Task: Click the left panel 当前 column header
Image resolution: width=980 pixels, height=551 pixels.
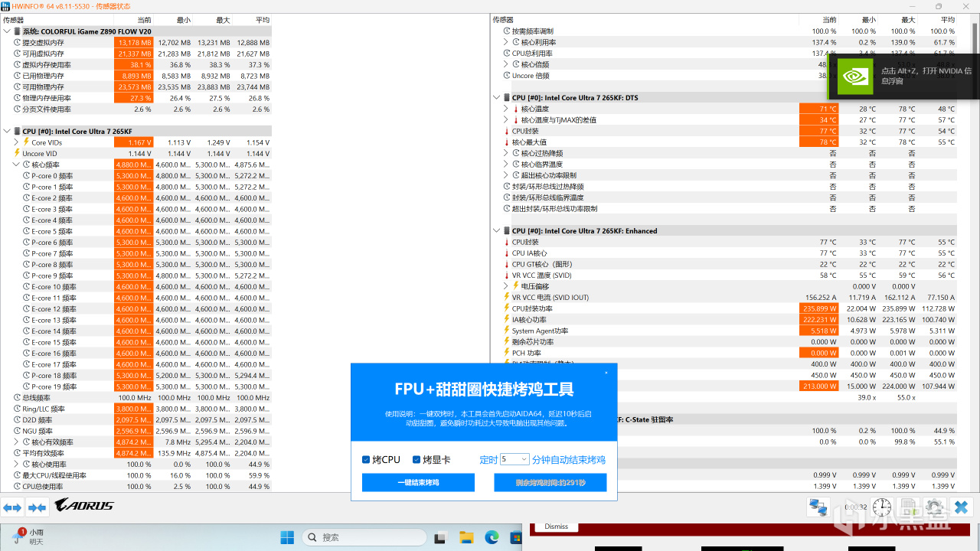Action: [144, 20]
